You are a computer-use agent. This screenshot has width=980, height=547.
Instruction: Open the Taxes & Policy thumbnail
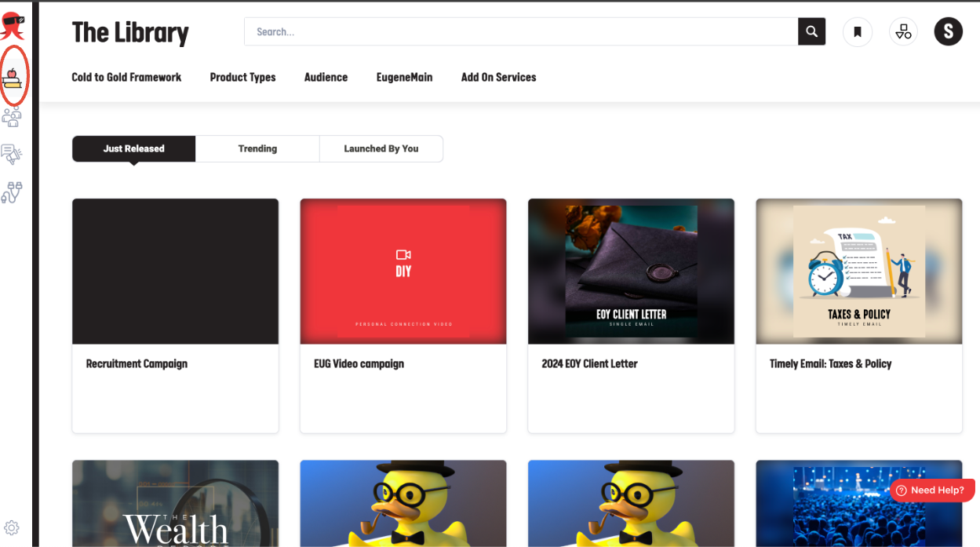click(859, 272)
